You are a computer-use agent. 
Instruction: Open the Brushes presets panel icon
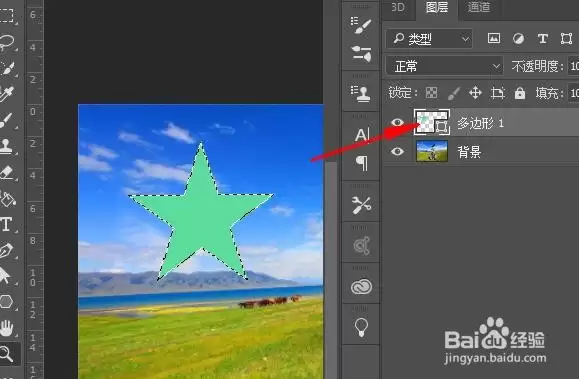click(x=361, y=54)
